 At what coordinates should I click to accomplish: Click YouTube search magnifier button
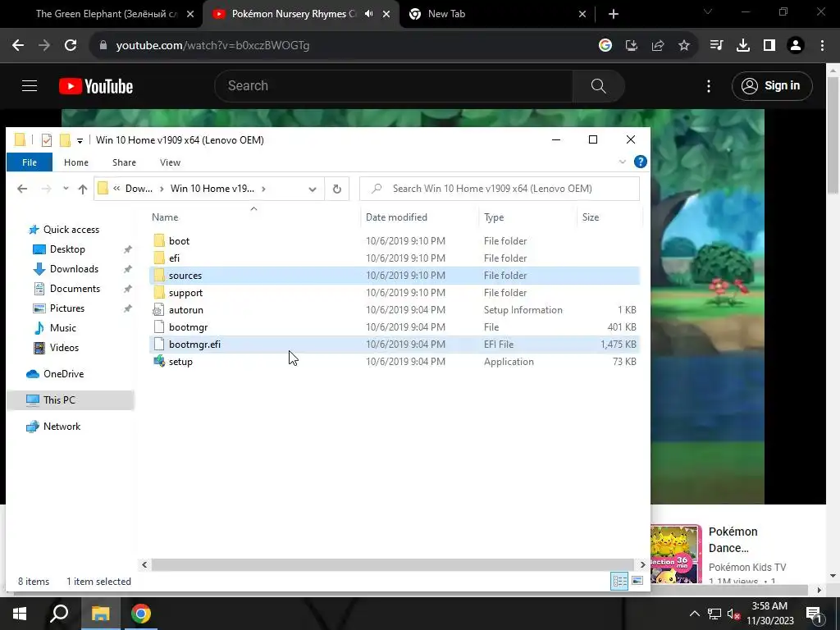598,85
